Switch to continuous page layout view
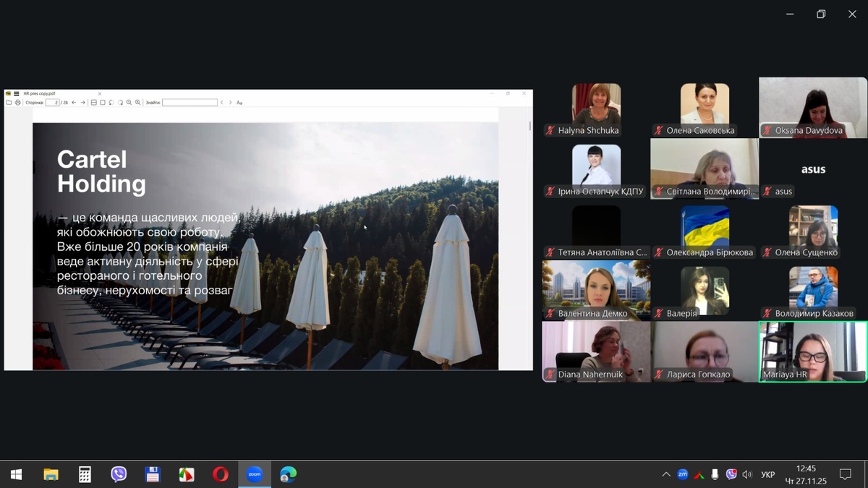The width and height of the screenshot is (868, 488). pos(94,103)
